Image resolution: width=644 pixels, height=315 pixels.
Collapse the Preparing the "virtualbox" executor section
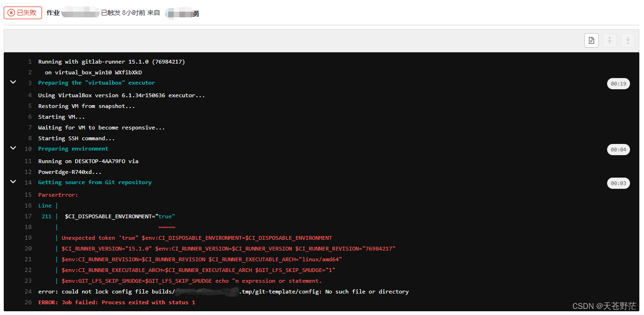[x=13, y=82]
